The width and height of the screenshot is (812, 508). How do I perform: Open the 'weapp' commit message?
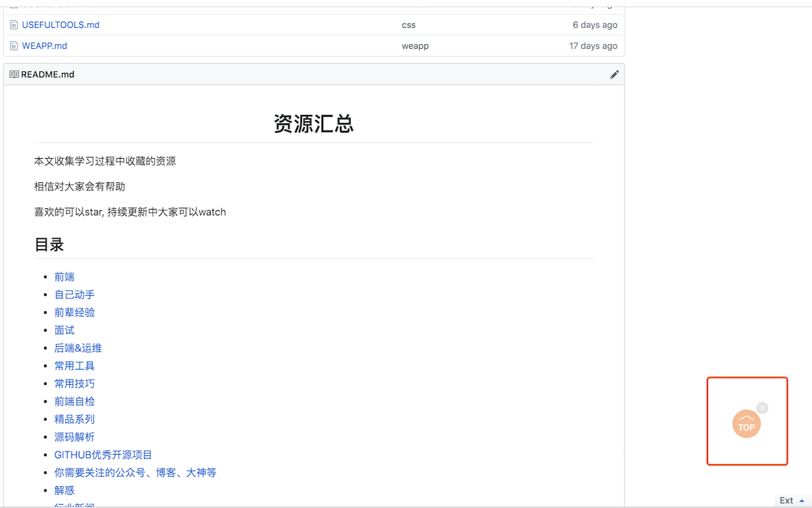[415, 46]
